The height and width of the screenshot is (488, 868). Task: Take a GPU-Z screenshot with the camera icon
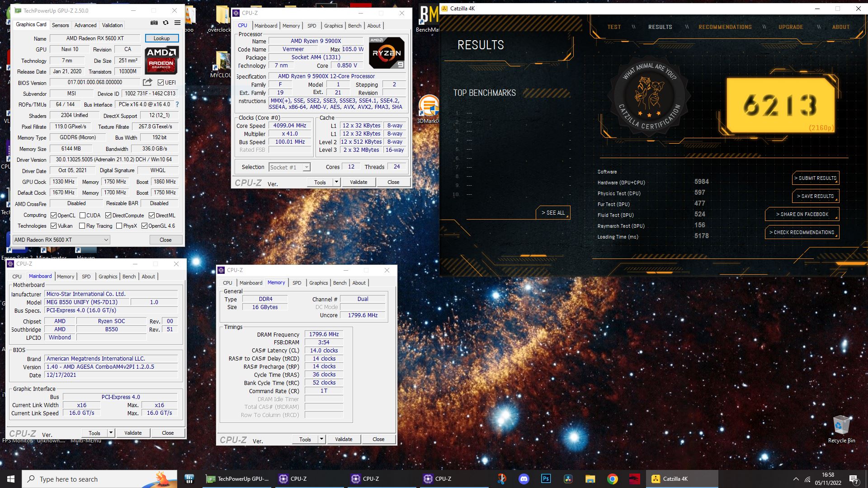pyautogui.click(x=154, y=23)
